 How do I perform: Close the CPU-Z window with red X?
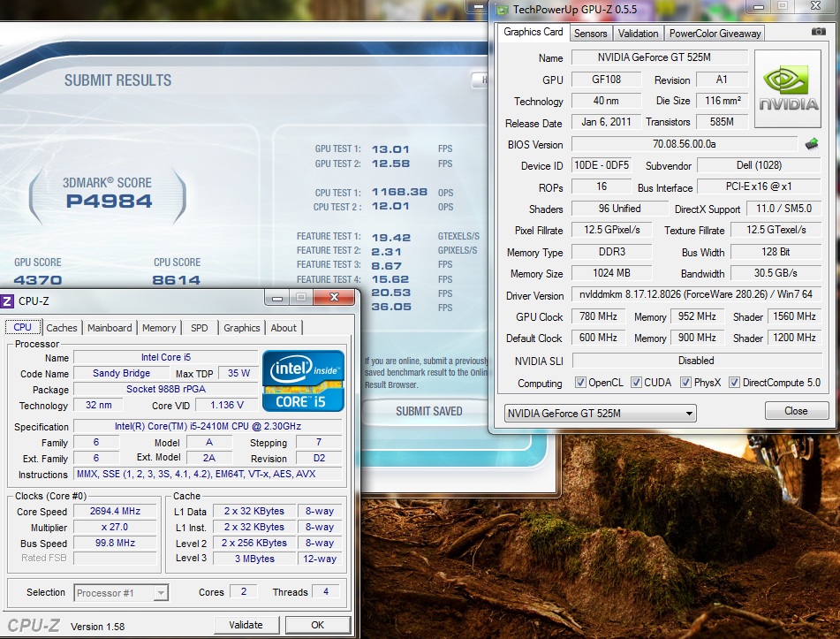tap(334, 298)
